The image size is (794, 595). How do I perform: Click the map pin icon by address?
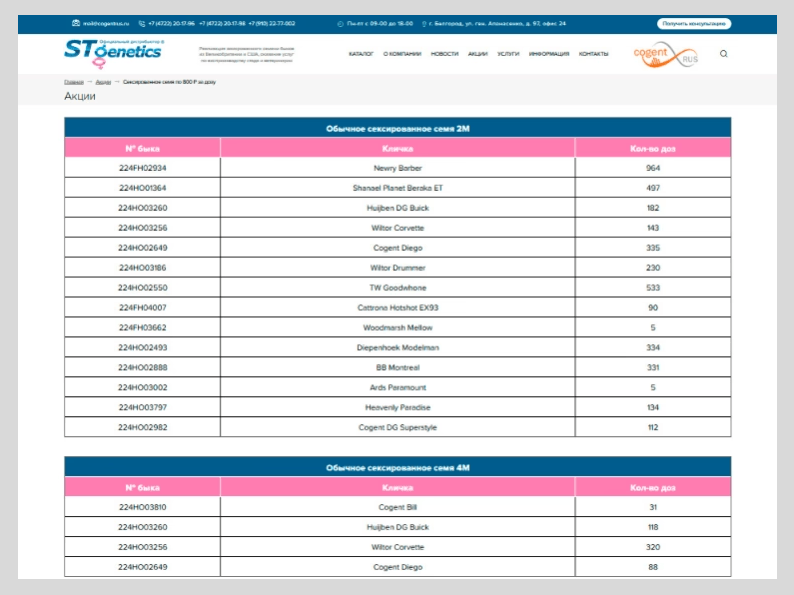tap(424, 24)
